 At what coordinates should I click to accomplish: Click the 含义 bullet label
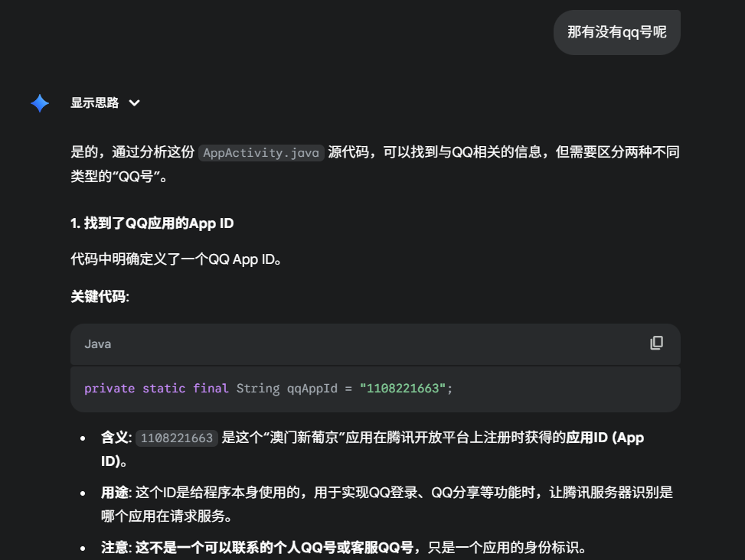click(x=116, y=438)
